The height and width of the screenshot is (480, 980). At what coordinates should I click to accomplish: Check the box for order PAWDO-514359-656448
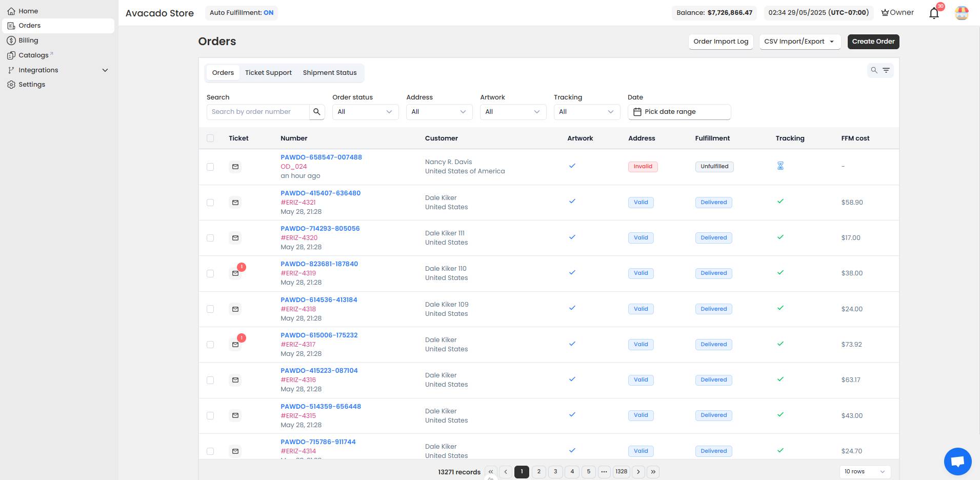point(210,415)
